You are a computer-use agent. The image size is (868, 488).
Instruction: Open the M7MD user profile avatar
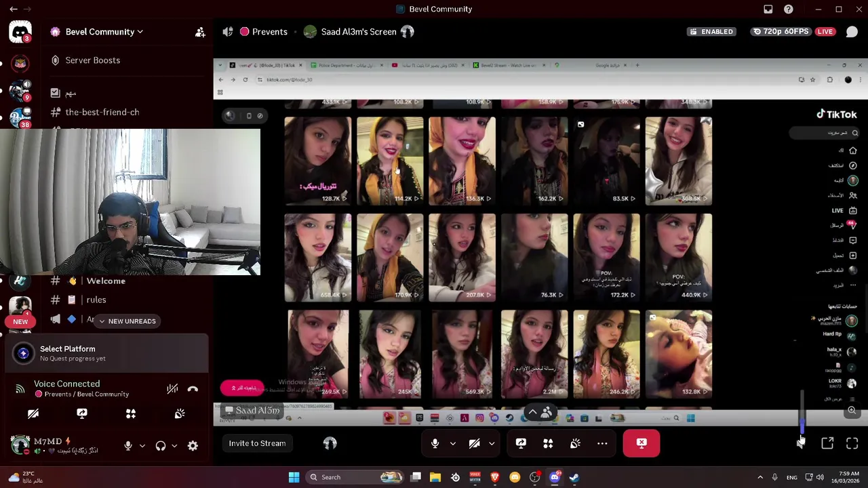tap(20, 445)
